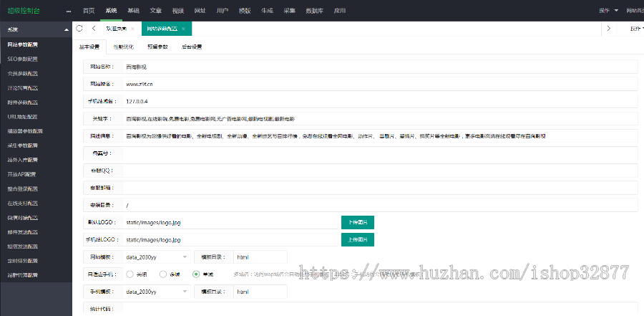The height and width of the screenshot is (316, 644).
Task: Open the 文章 top menu
Action: (156, 11)
